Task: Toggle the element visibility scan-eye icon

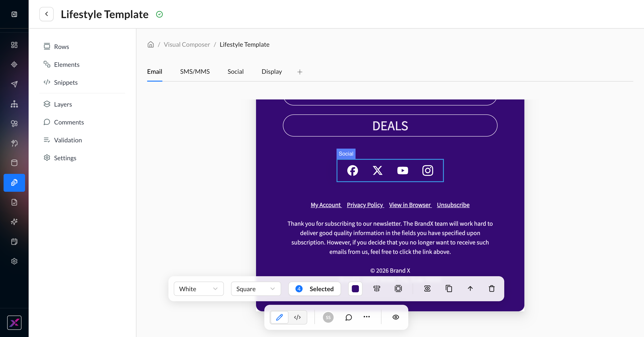Action: [x=427, y=289]
